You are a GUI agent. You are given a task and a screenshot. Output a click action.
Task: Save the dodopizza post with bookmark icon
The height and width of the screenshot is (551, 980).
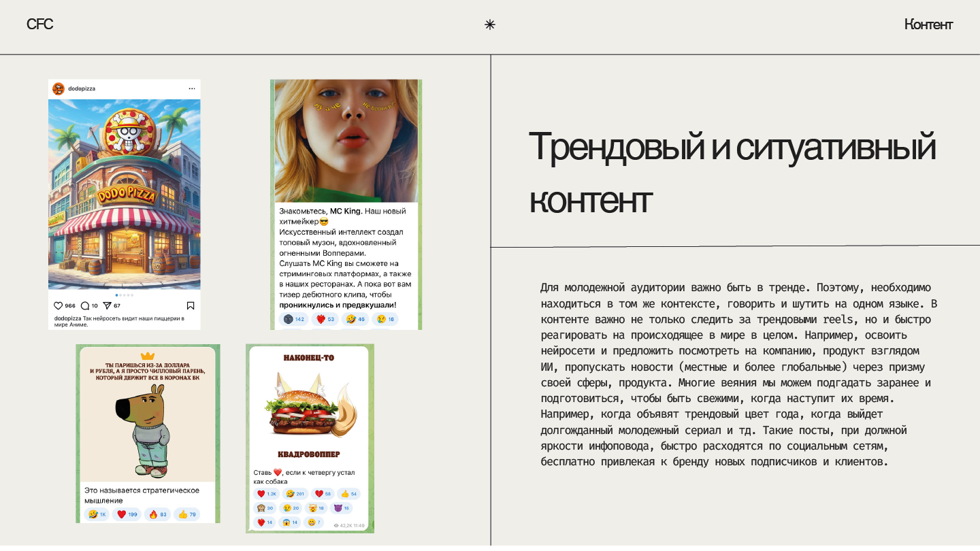(191, 306)
